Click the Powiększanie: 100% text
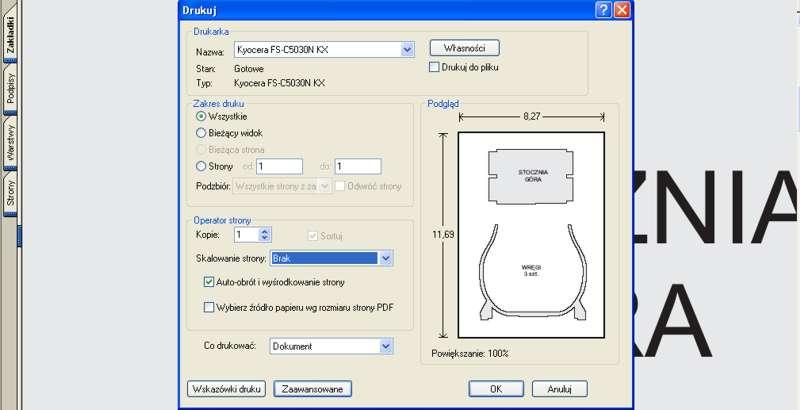The height and width of the screenshot is (410, 800). point(470,353)
